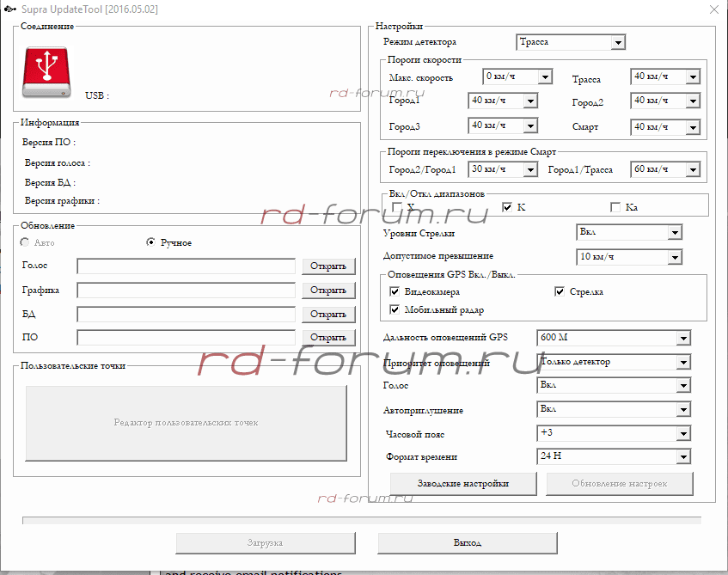Click the ПО file path input field
728x575 pixels.
[186, 338]
